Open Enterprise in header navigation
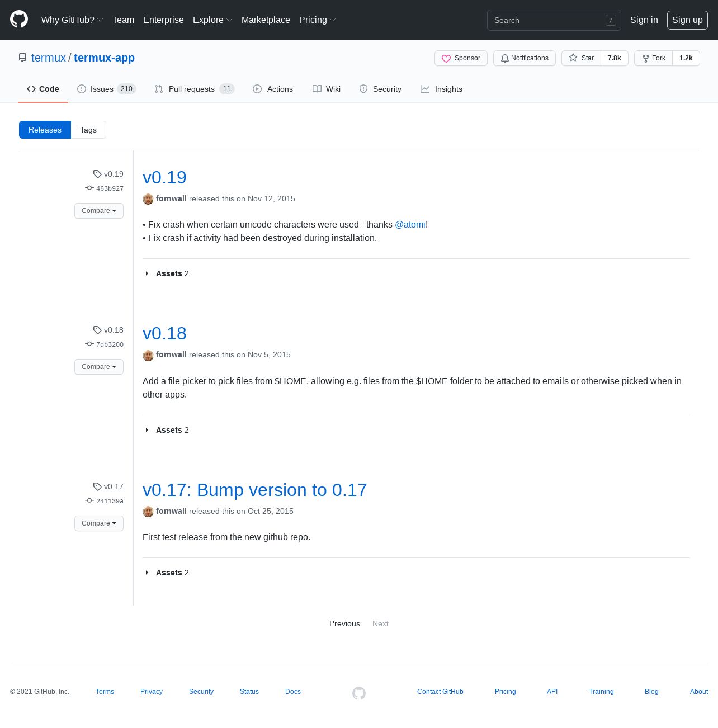 [x=163, y=20]
